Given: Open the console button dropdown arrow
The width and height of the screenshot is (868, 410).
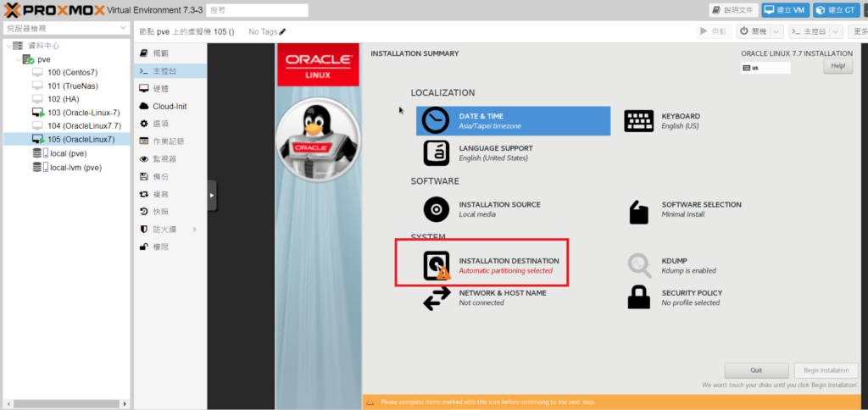Looking at the screenshot, I should [837, 31].
